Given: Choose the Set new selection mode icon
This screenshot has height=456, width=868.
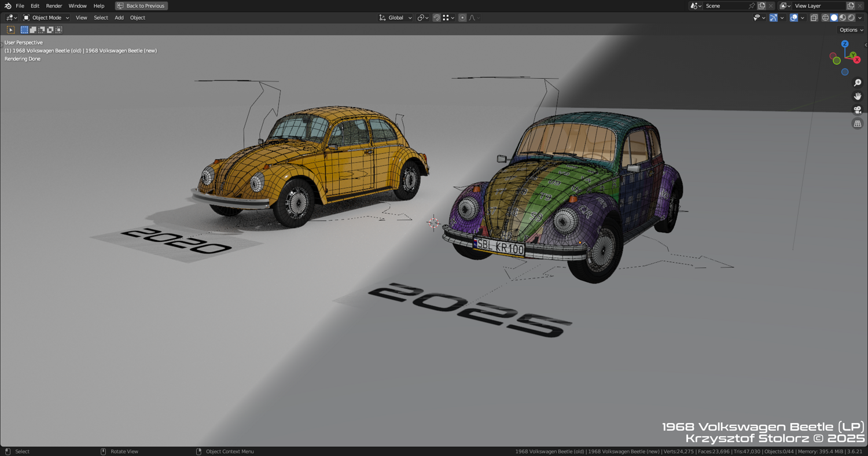Looking at the screenshot, I should click(24, 30).
